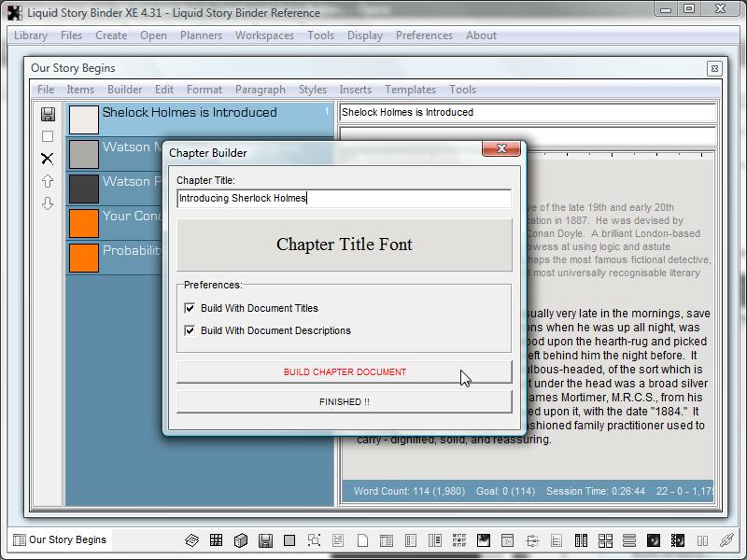Click the Chapter Title text field

pyautogui.click(x=344, y=198)
